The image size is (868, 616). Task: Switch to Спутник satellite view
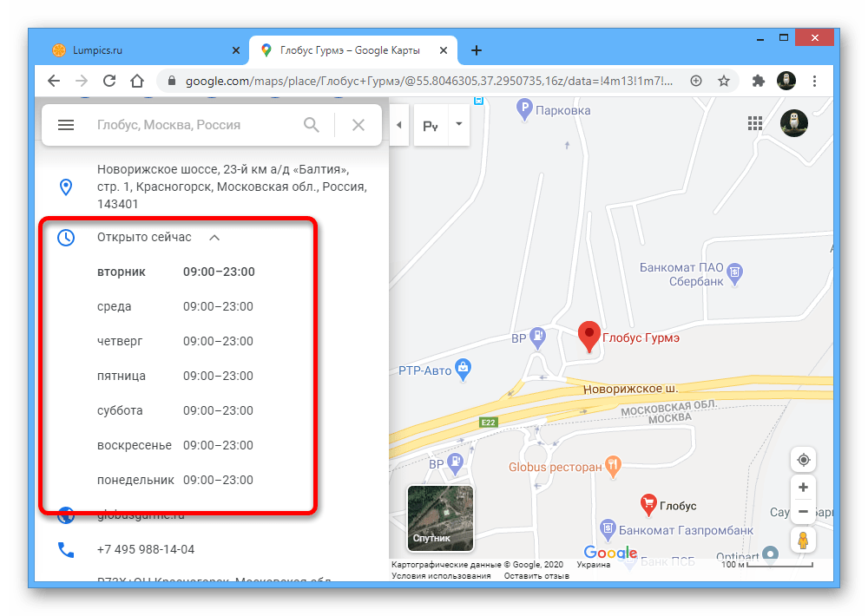pyautogui.click(x=440, y=518)
